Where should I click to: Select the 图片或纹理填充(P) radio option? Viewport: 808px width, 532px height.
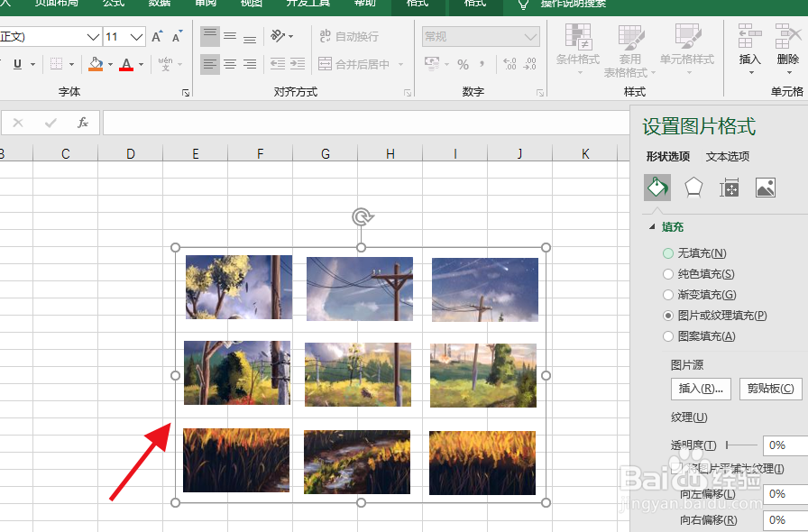(x=668, y=315)
